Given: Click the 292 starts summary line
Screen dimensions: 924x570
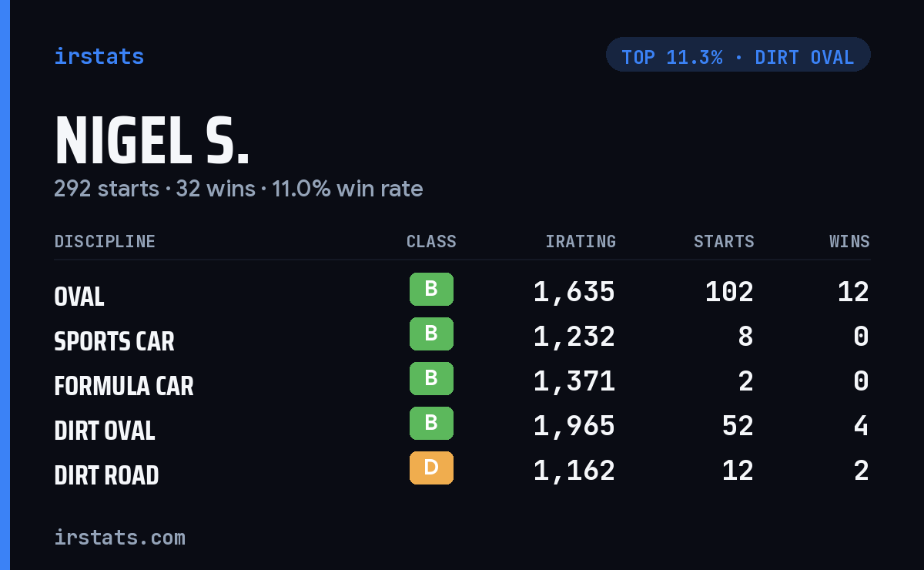Looking at the screenshot, I should [239, 189].
